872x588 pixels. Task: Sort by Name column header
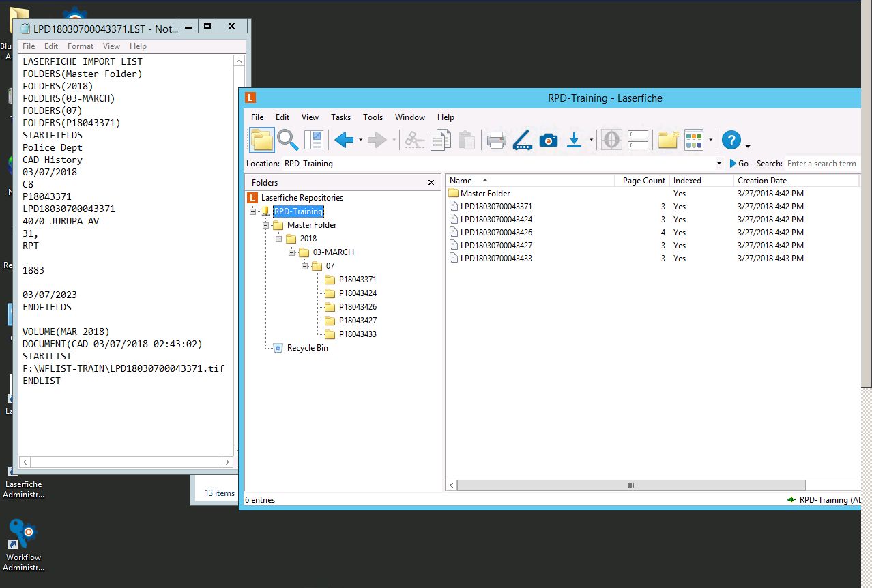530,181
